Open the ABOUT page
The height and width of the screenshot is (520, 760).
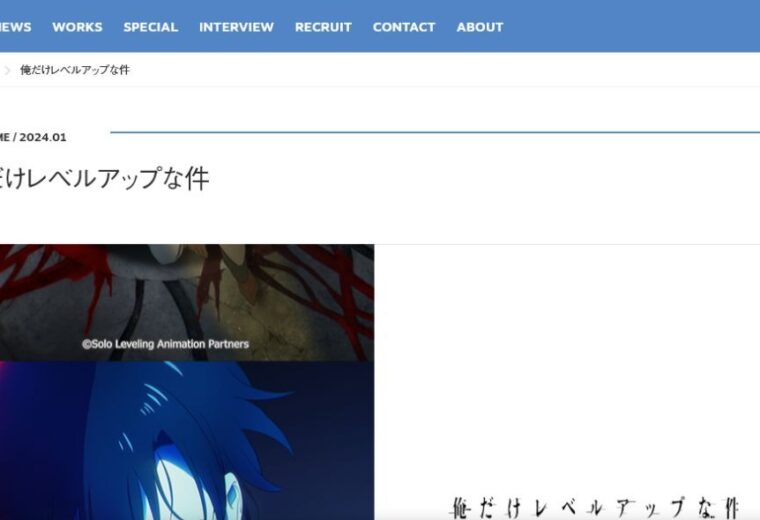(x=480, y=27)
